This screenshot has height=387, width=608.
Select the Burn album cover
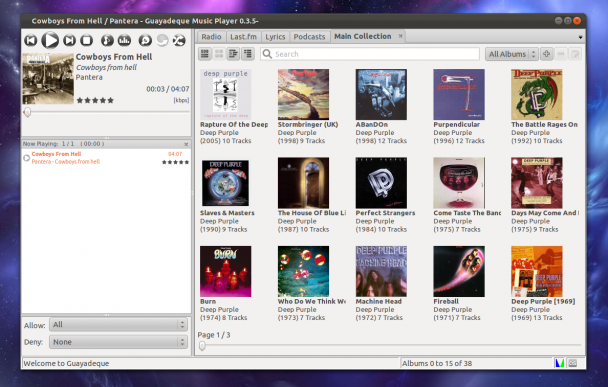(226, 271)
